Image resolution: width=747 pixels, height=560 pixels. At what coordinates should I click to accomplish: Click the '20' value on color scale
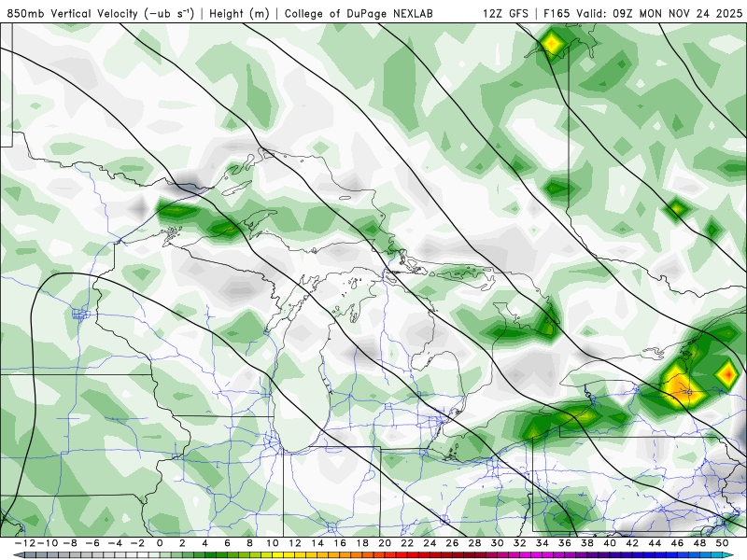(x=385, y=543)
